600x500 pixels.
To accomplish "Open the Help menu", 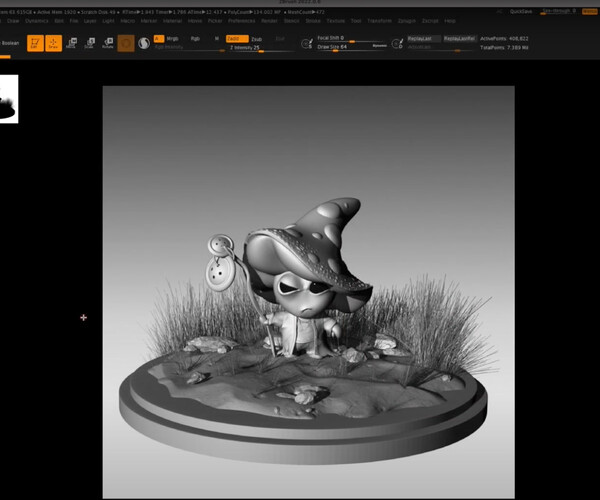I will [x=450, y=21].
